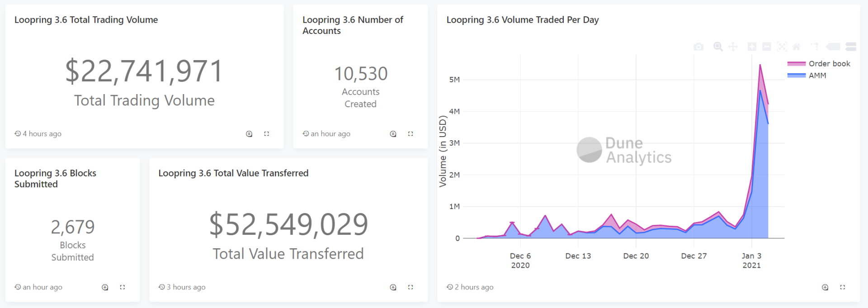Click the 'Volume (in USD)' axis title
The image size is (868, 308).
click(443, 151)
